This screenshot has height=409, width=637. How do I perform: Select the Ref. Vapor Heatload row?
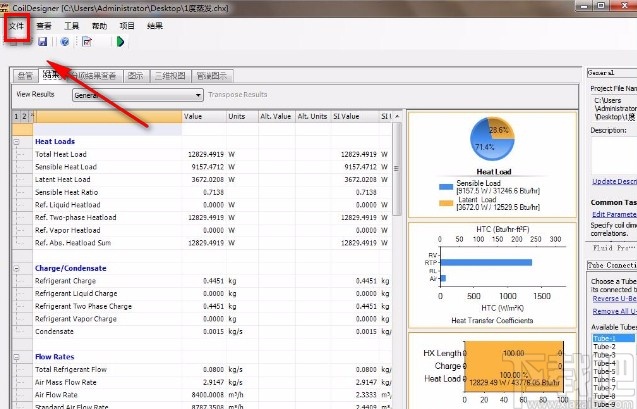pos(212,230)
